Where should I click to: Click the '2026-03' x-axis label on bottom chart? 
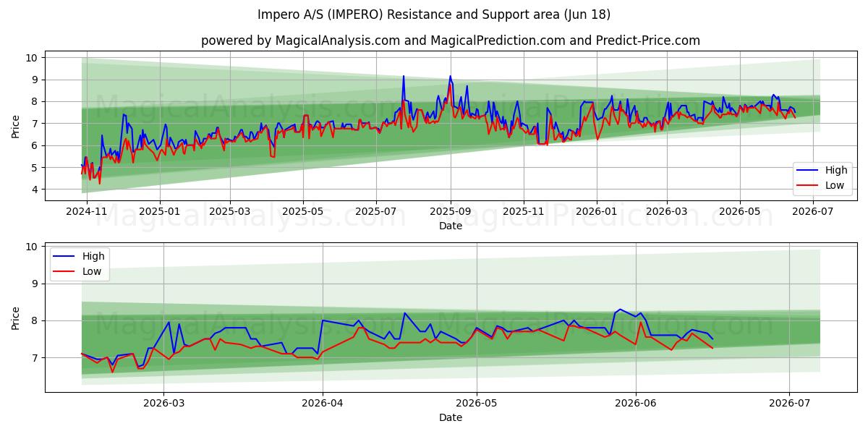pos(163,404)
